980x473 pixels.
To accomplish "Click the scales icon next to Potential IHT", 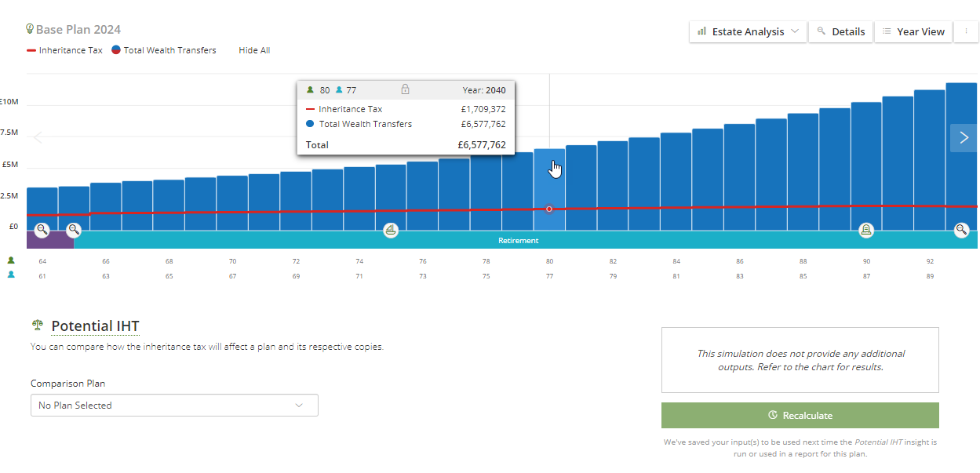I will (37, 326).
